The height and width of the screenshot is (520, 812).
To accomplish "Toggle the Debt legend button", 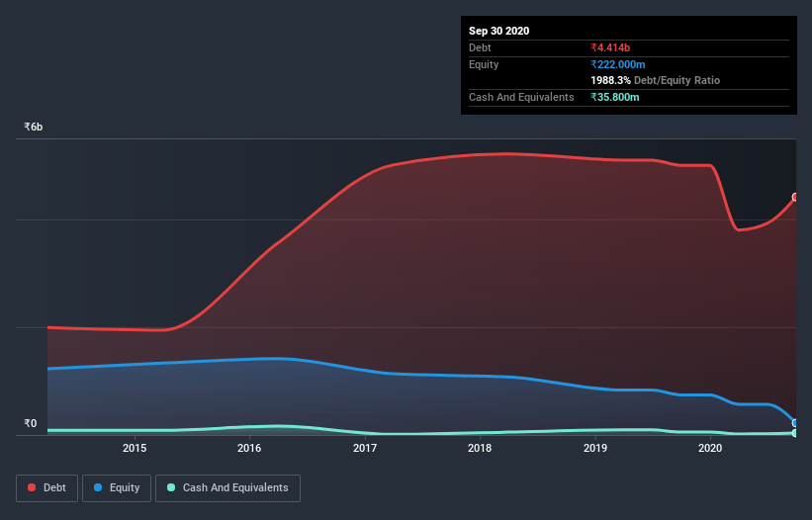I will pyautogui.click(x=46, y=488).
